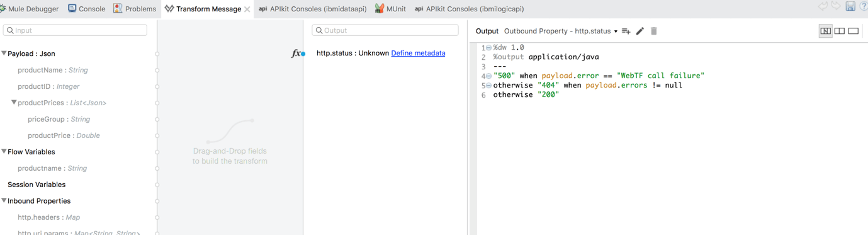Click the Help question mark icon

[864, 6]
